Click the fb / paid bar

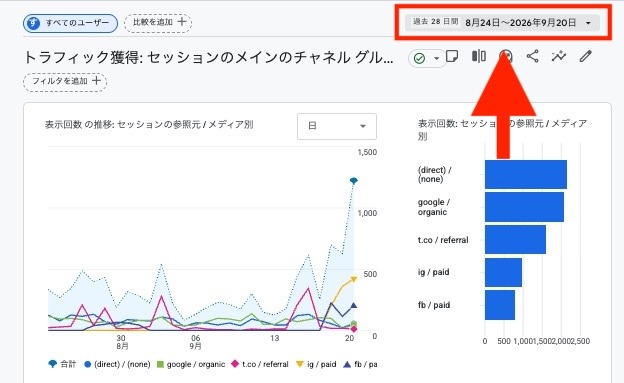500,305
